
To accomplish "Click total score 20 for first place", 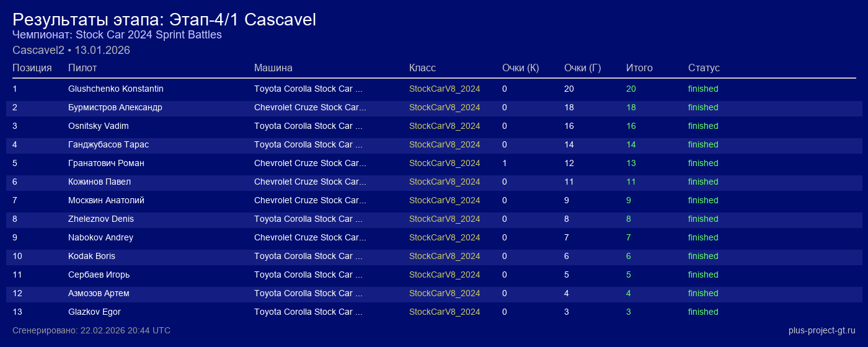I will coord(631,89).
